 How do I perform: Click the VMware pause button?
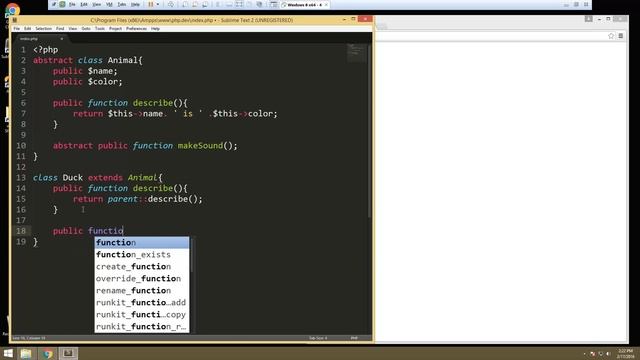[151, 4]
